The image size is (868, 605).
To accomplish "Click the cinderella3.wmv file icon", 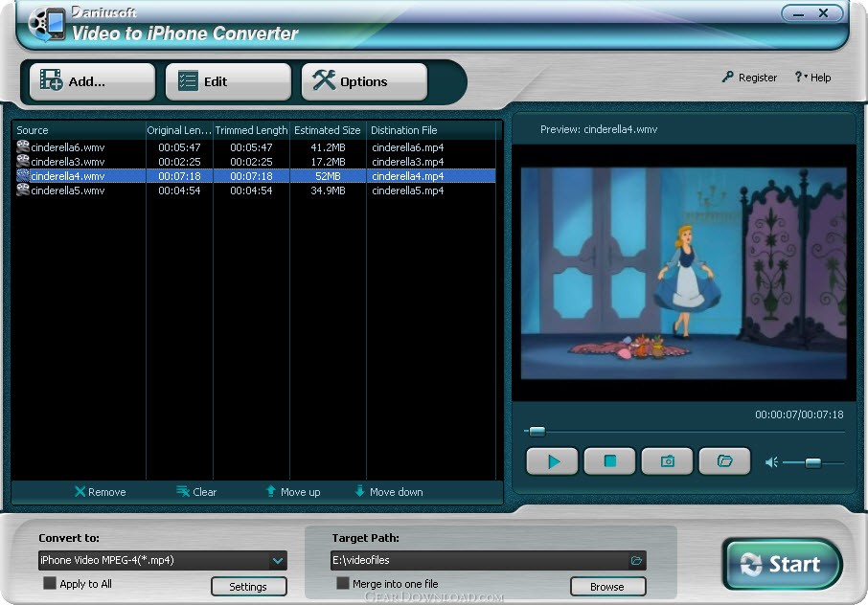I will click(x=23, y=161).
